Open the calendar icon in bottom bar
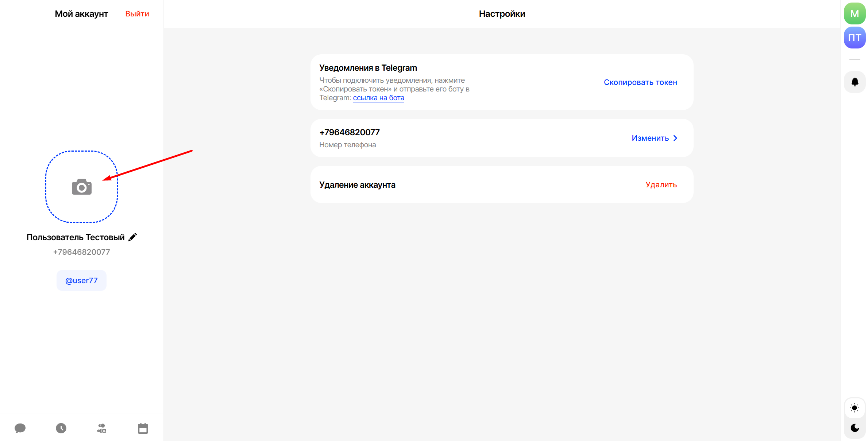The width and height of the screenshot is (868, 441). click(143, 428)
